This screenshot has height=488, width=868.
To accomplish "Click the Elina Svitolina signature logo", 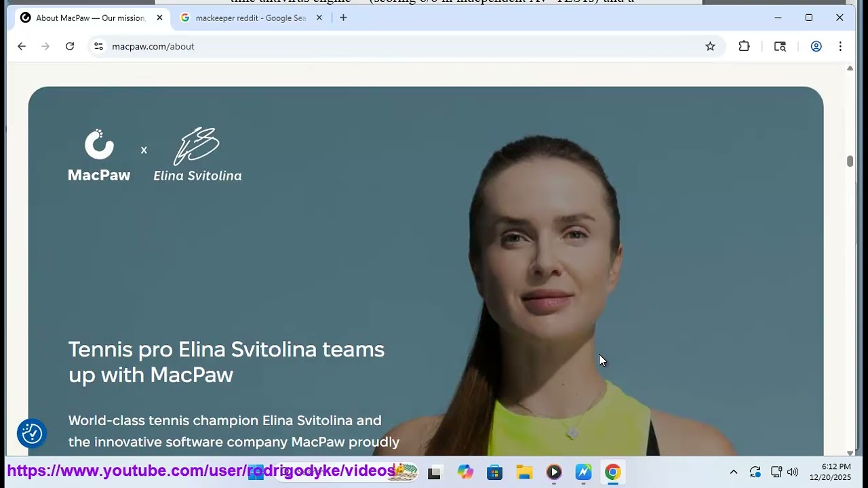I will [x=197, y=155].
